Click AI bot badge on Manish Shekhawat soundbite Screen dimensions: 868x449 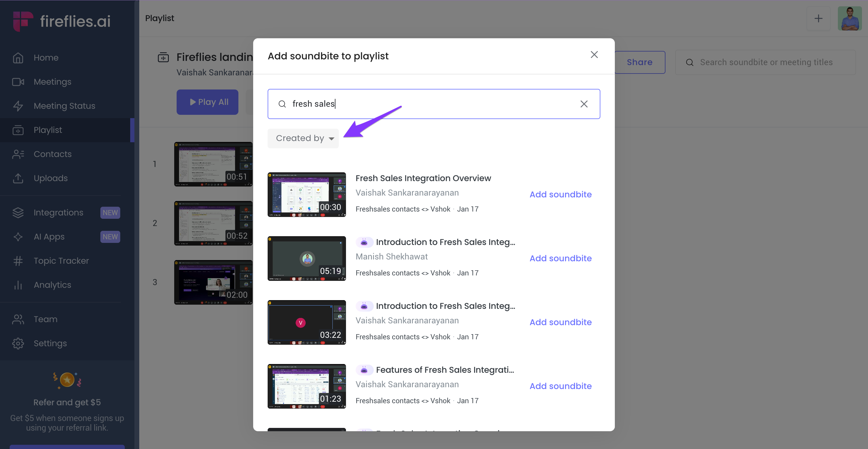(364, 242)
